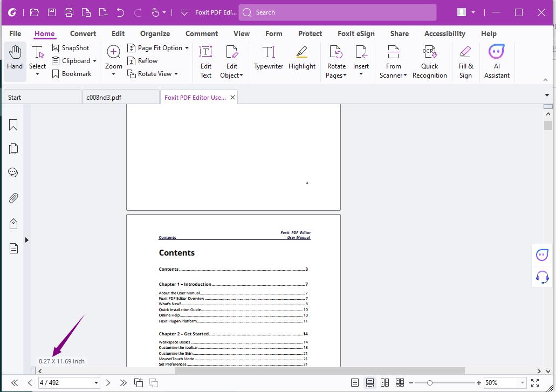Switch to the Protect ribbon tab
The image size is (556, 392).
click(310, 33)
